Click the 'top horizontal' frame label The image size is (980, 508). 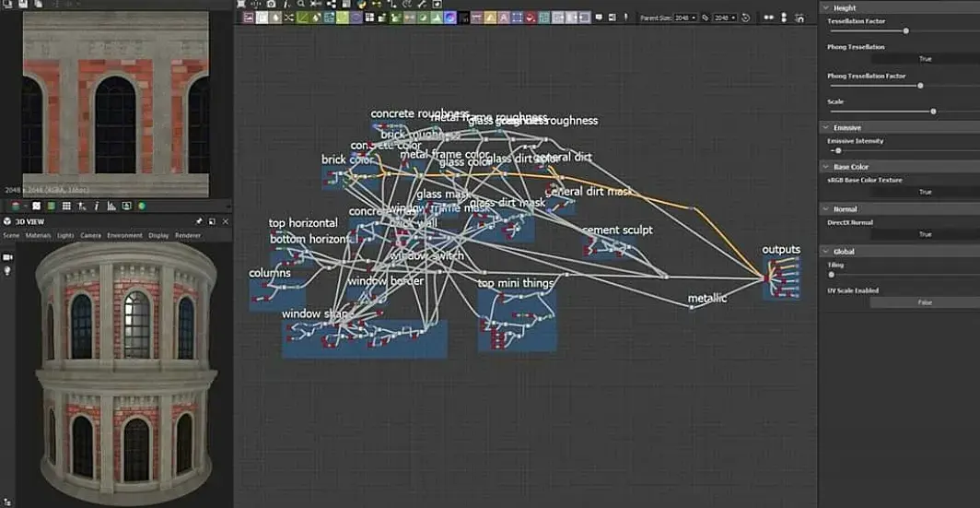coord(303,223)
